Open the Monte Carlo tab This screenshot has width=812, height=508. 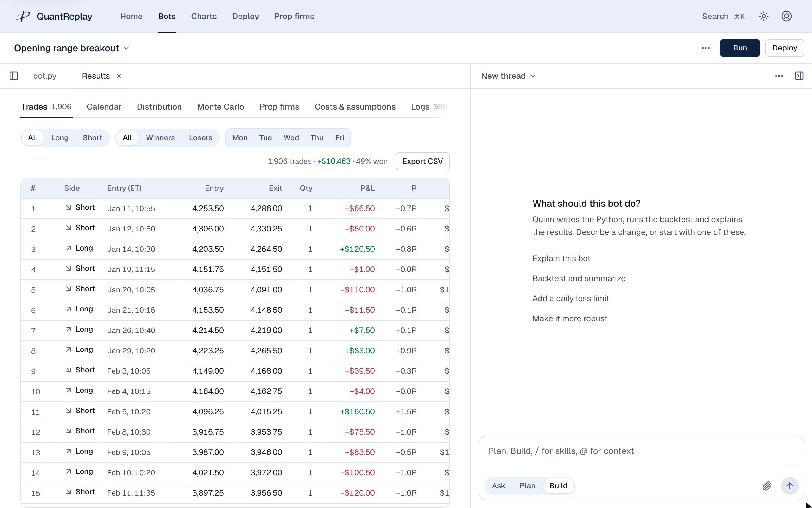click(220, 107)
